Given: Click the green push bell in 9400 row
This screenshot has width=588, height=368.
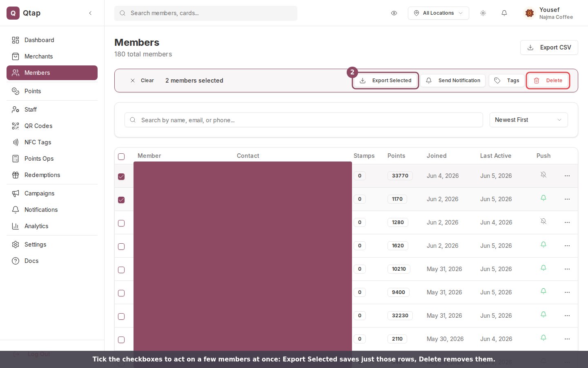Looking at the screenshot, I should [543, 291].
